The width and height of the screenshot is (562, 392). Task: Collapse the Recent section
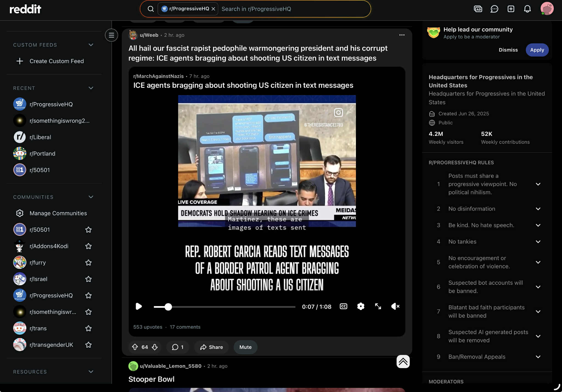91,88
